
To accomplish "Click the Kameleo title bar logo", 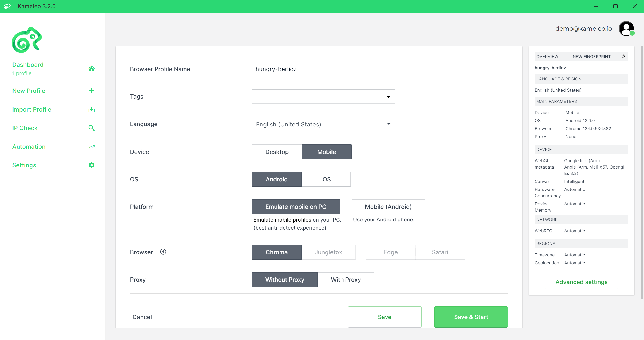I will point(7,6).
